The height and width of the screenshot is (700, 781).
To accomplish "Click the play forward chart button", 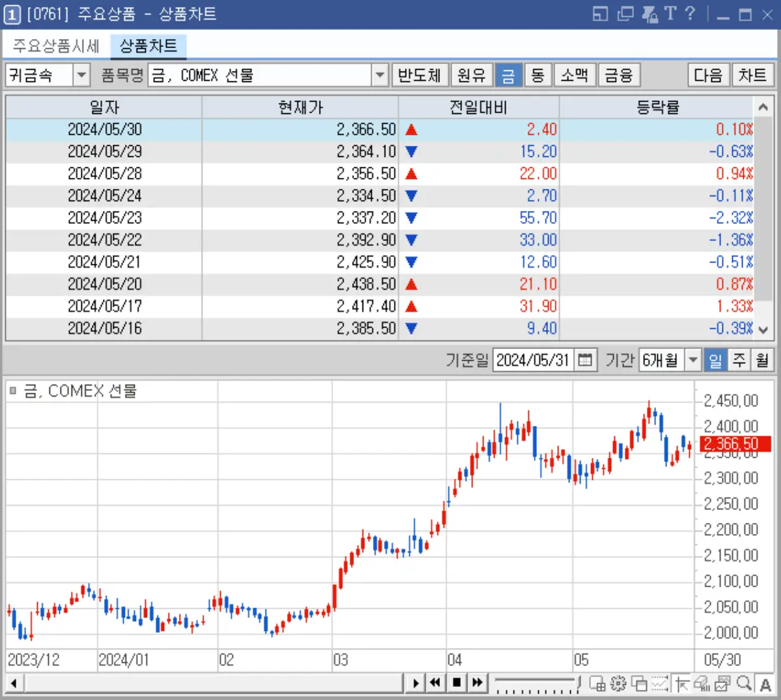I will [x=415, y=683].
